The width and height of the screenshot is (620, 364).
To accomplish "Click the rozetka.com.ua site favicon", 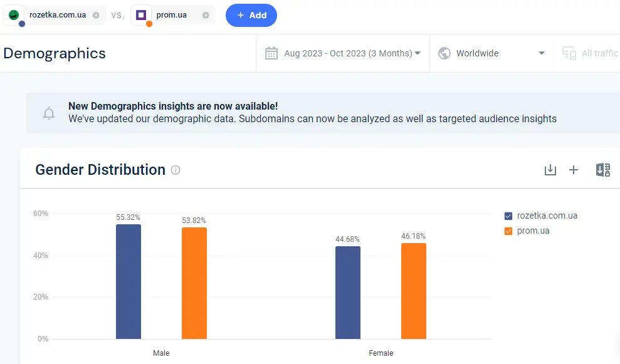I will click(x=14, y=15).
